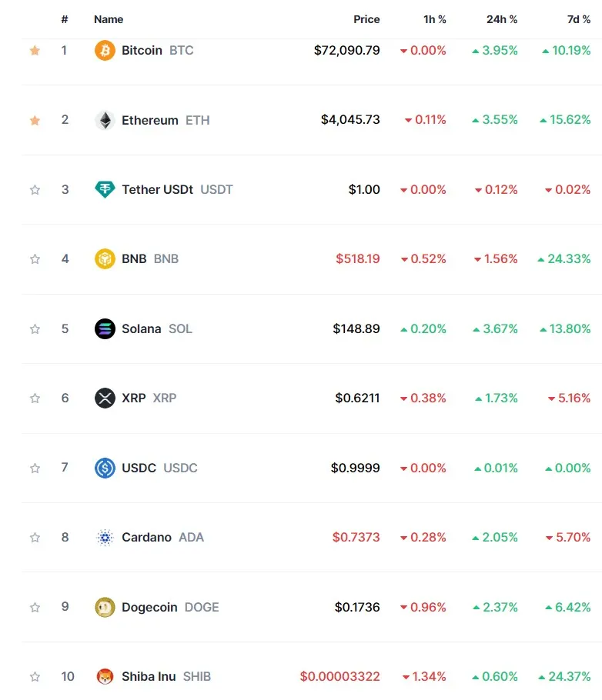
Task: Click the Shiba Inu logo icon
Action: [x=105, y=677]
